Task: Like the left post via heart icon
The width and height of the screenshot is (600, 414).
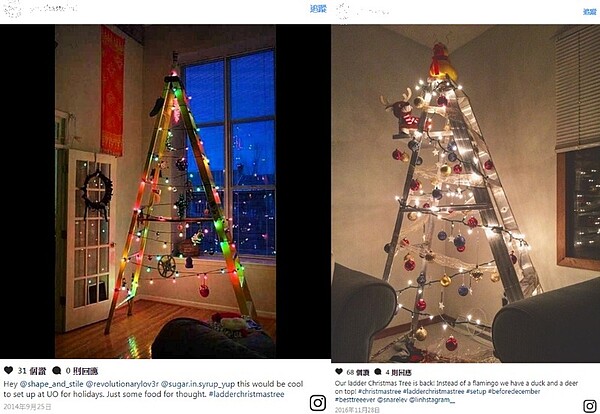Action: (8, 370)
